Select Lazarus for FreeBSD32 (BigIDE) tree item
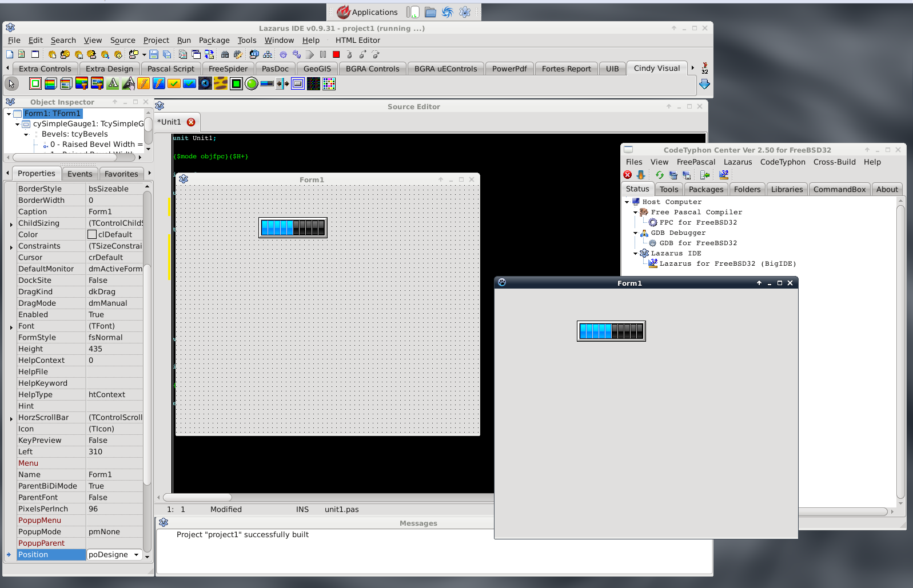Viewport: 913px width, 588px height. pyautogui.click(x=728, y=263)
